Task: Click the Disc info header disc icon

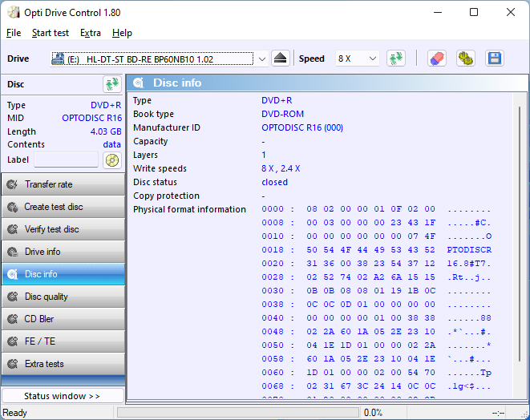Action: click(139, 83)
